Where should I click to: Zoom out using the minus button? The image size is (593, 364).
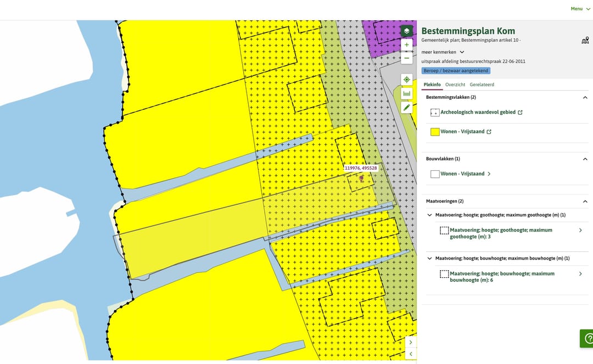point(406,58)
